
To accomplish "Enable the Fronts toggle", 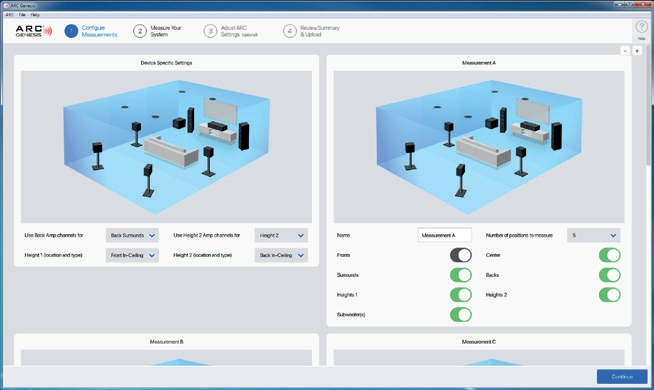I will tap(460, 255).
